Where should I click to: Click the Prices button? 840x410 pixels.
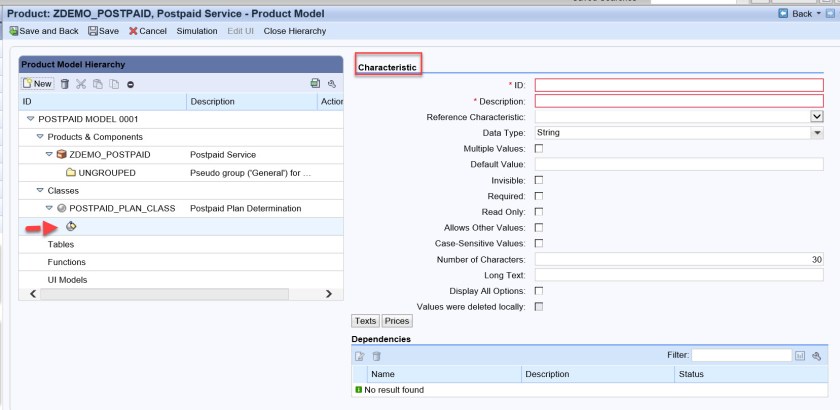(397, 321)
